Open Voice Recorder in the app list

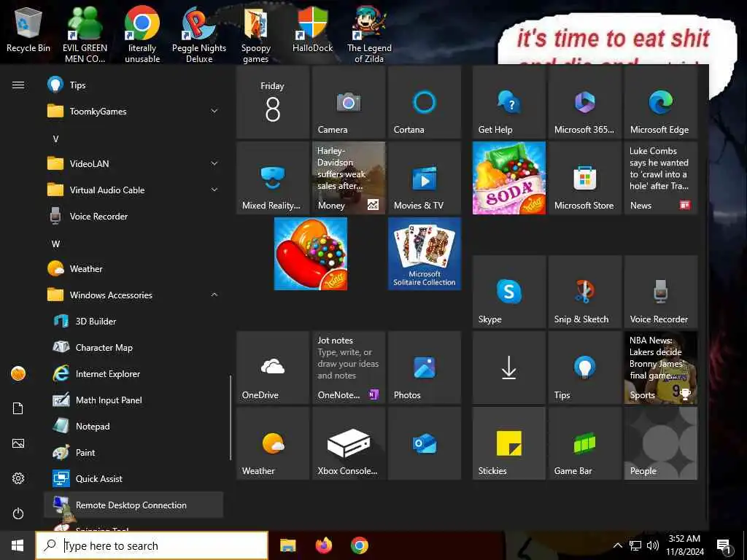pos(133,216)
